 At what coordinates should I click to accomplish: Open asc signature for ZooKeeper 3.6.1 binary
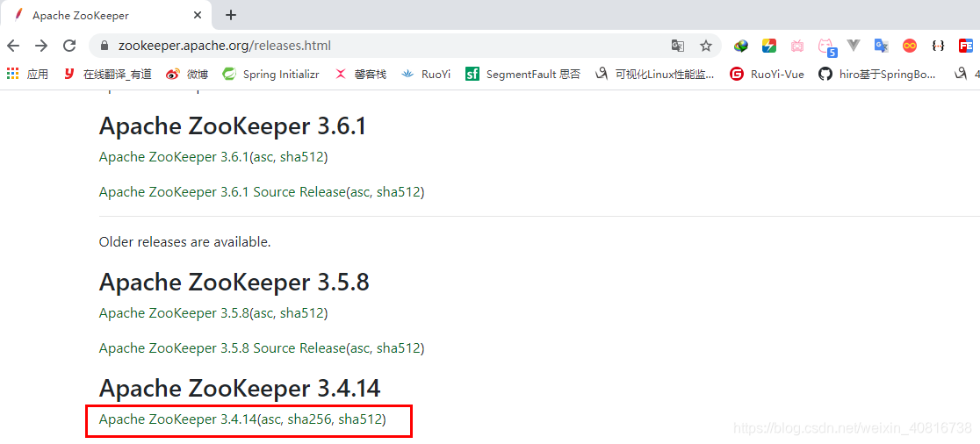pyautogui.click(x=263, y=157)
